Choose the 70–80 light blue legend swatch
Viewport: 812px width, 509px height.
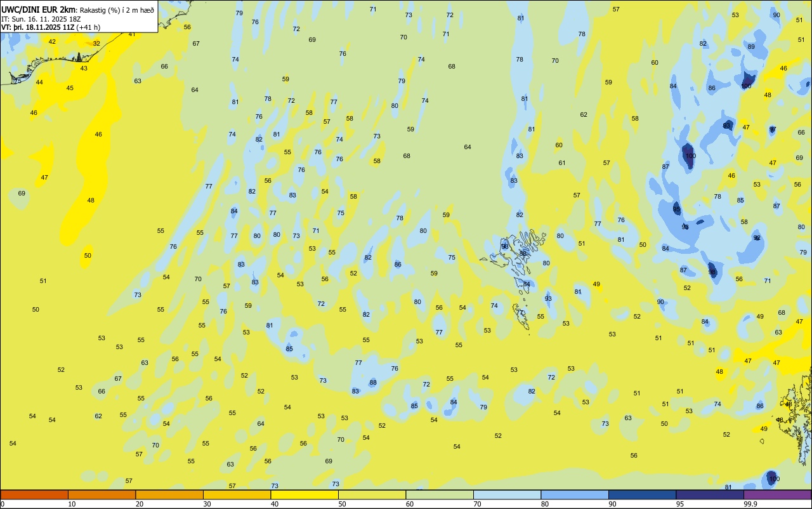tap(507, 494)
